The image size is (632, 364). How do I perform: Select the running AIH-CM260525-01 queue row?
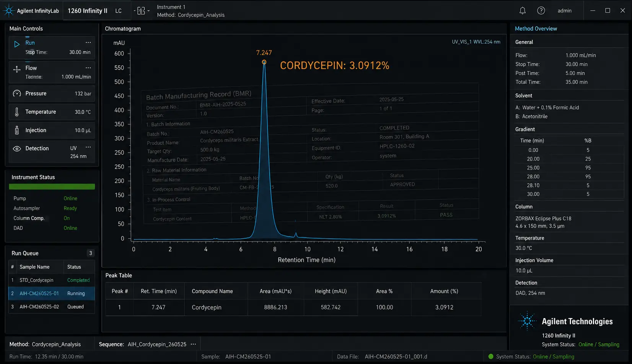[52, 294]
